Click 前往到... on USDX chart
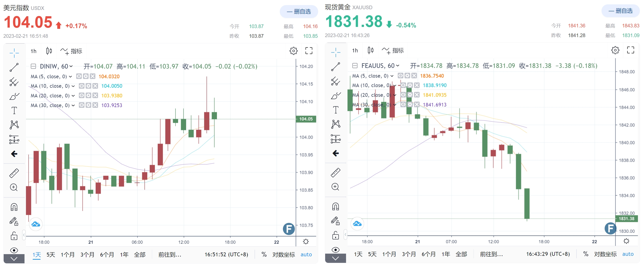This screenshot has width=644, height=266. (x=170, y=254)
